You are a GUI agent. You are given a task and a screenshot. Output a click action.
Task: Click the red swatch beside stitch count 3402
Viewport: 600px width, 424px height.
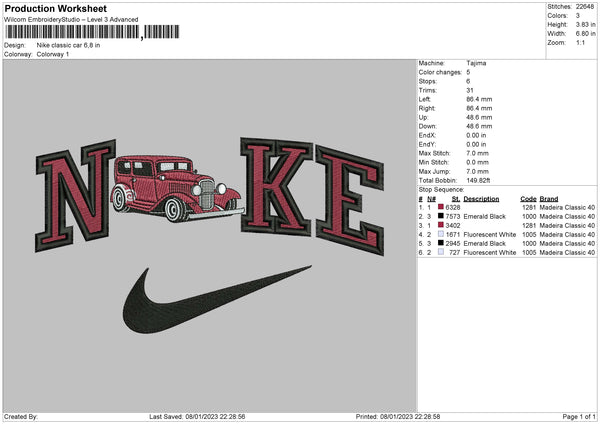pyautogui.click(x=441, y=225)
